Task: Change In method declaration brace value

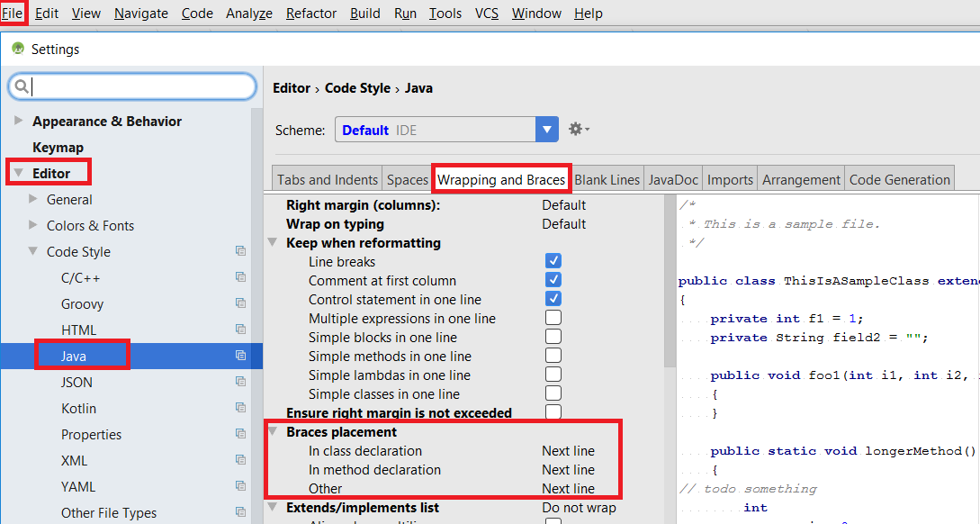Action: point(568,470)
